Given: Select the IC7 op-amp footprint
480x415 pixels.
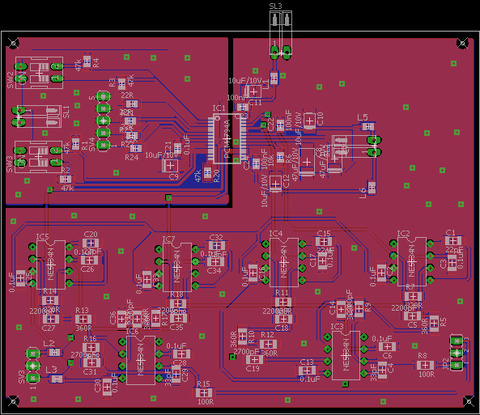Looking at the screenshot, I should point(177,267).
